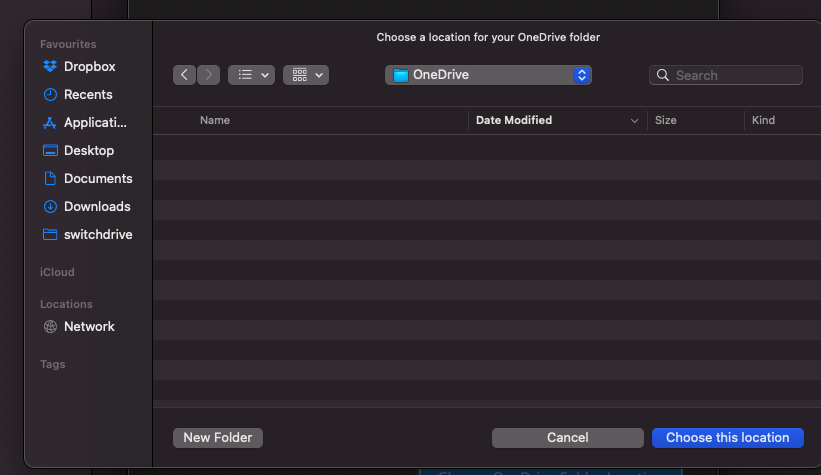Confirm with Choose this location
Viewport: 821px width, 475px height.
(727, 438)
